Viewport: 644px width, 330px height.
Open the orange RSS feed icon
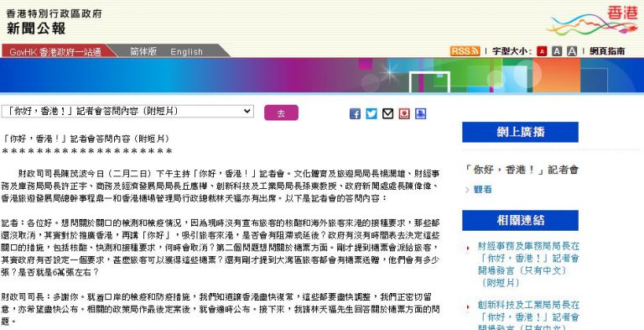click(465, 51)
